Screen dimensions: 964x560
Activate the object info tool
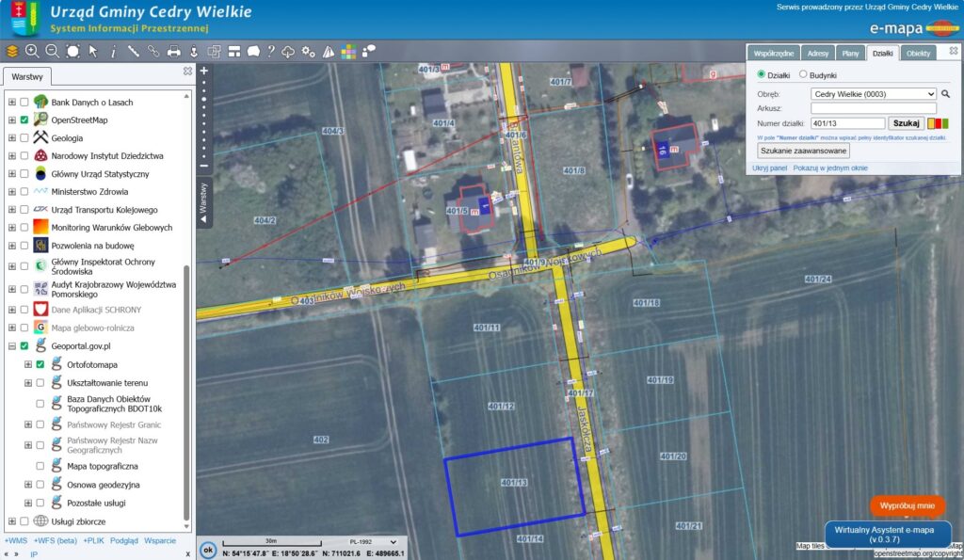click(x=113, y=51)
